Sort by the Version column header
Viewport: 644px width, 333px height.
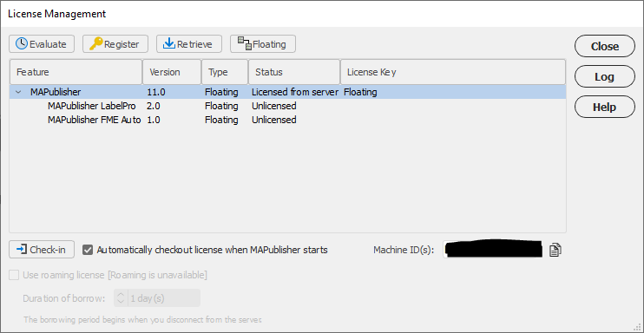pyautogui.click(x=172, y=72)
